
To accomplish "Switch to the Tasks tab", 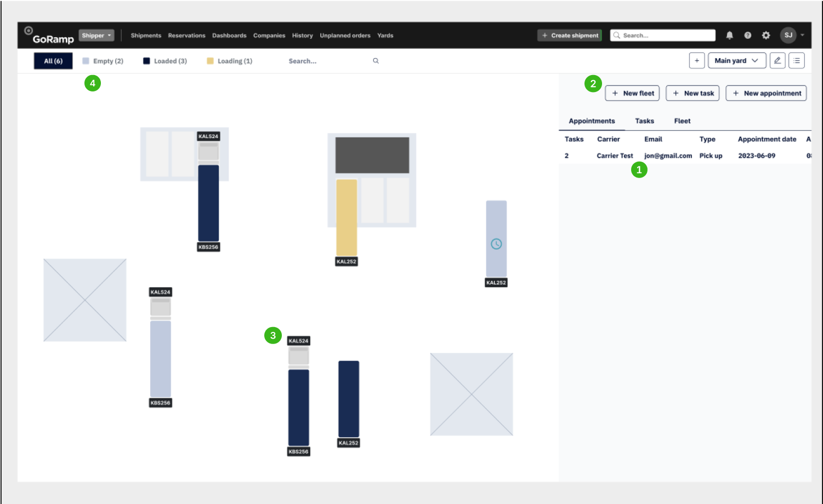I will point(644,121).
